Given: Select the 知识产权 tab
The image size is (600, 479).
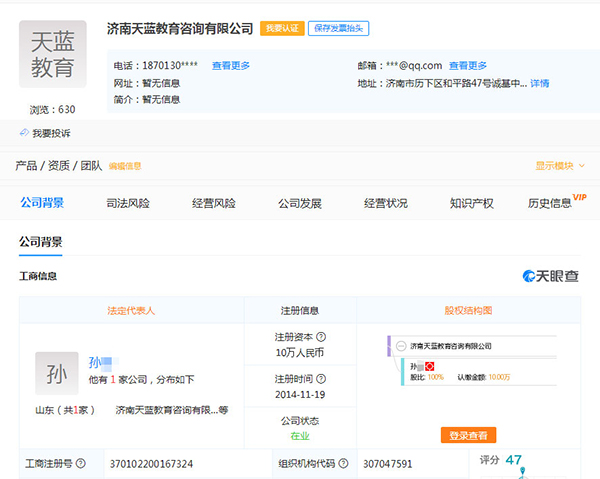Looking at the screenshot, I should point(471,203).
